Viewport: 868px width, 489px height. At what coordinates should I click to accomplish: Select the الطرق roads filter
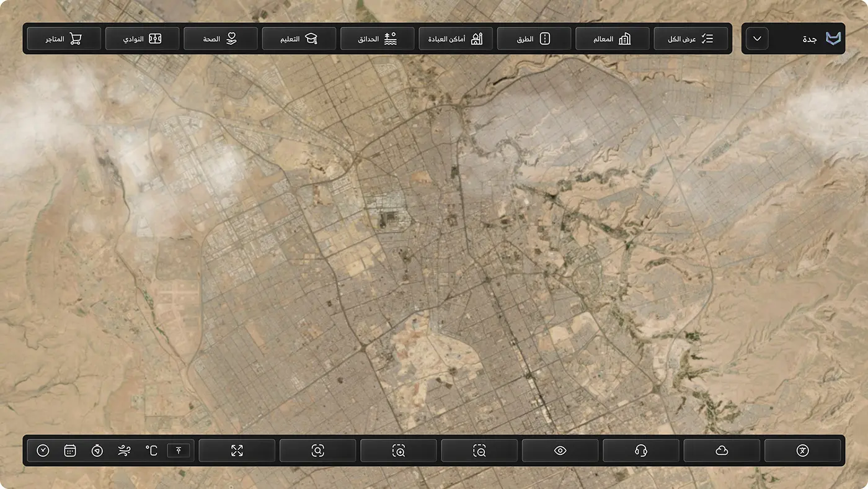[534, 38]
